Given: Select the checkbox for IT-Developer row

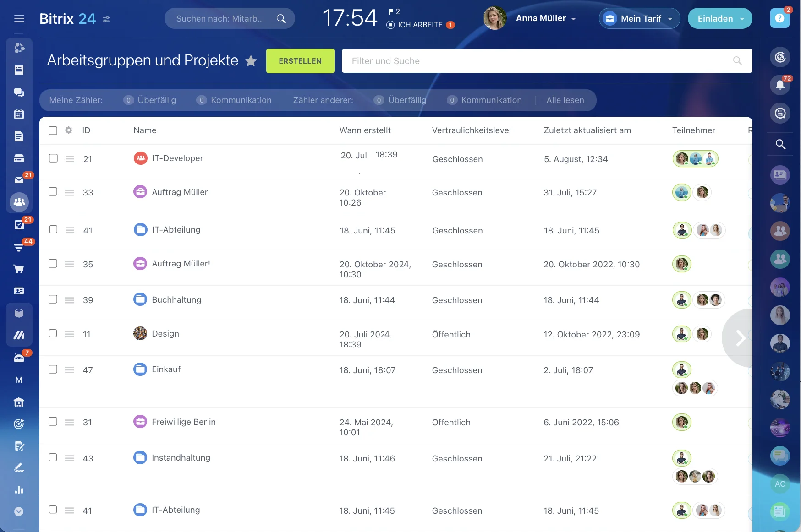Looking at the screenshot, I should tap(53, 158).
